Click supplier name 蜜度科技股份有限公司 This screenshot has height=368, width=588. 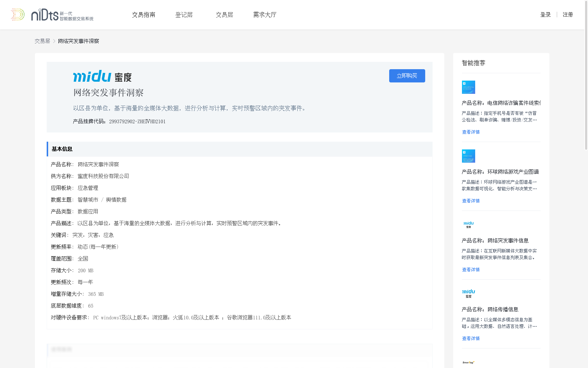[103, 176]
